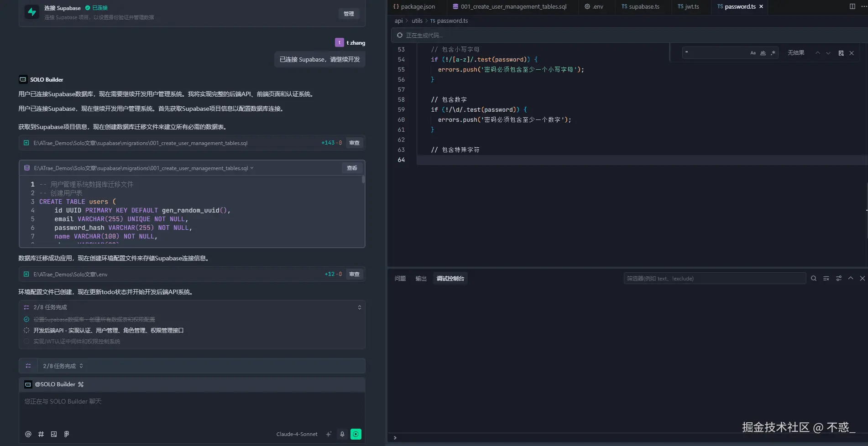The width and height of the screenshot is (868, 446).
Task: Click 审查 for the SQL migration file
Action: point(355,143)
